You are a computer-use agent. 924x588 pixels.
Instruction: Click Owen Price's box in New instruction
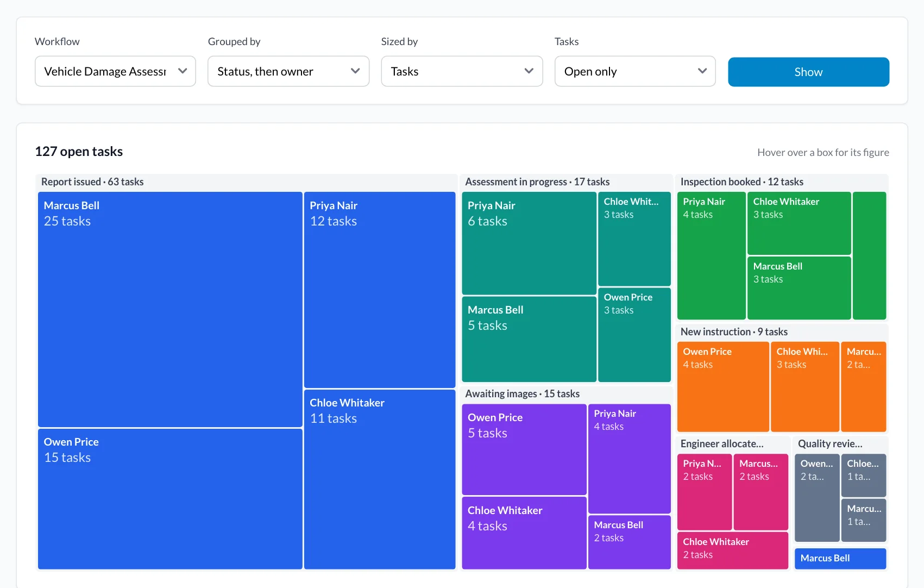pyautogui.click(x=723, y=386)
